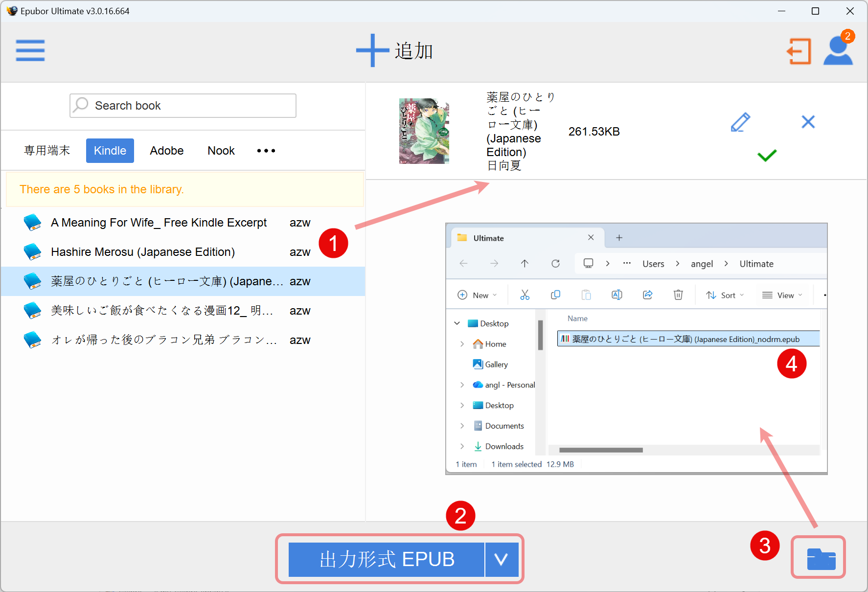This screenshot has height=592, width=868.
Task: Show more sources via three-dots tab
Action: pos(266,151)
